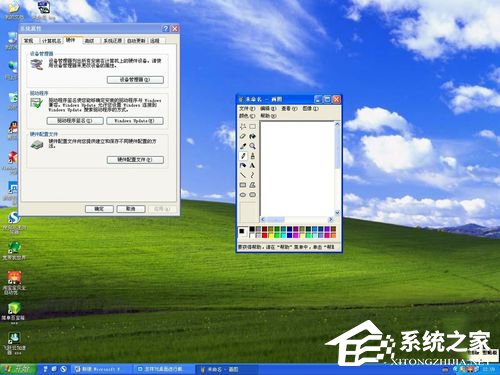
Task: Open Paint's 颜色 (Colors) menu
Action: tap(247, 116)
